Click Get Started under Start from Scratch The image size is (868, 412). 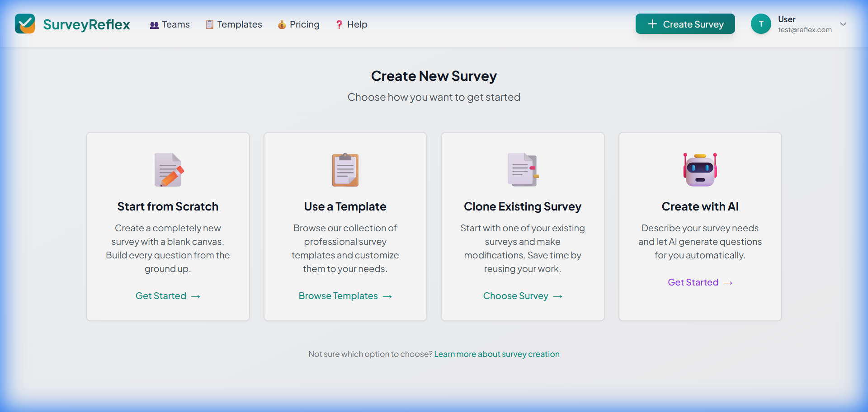point(168,296)
